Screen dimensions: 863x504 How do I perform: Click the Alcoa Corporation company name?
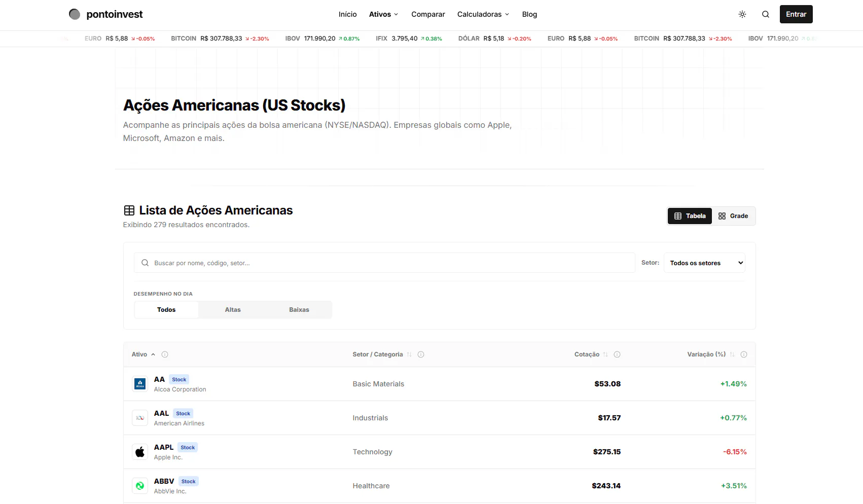click(180, 389)
